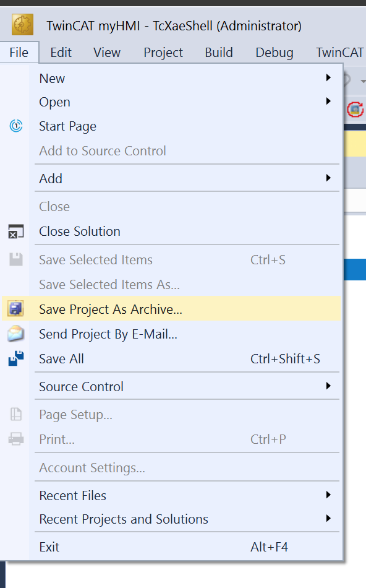
Task: Open the Build menu
Action: pyautogui.click(x=219, y=53)
